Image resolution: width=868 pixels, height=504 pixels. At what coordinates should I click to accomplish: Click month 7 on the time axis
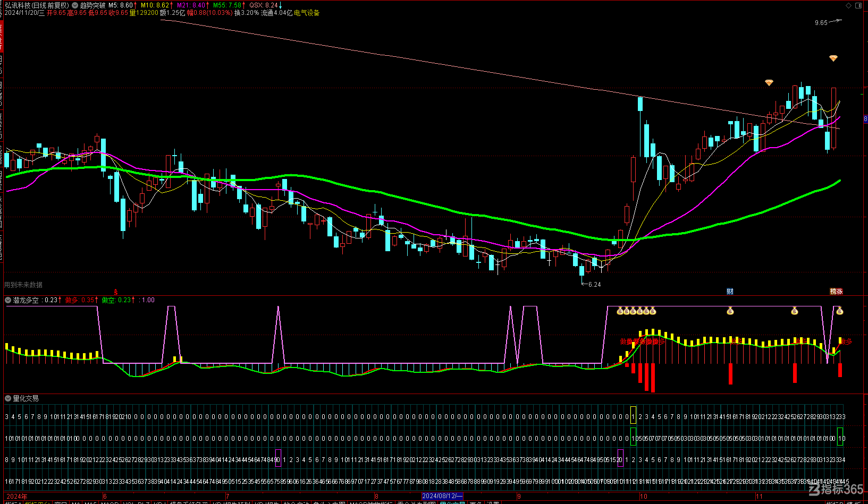[x=227, y=497]
